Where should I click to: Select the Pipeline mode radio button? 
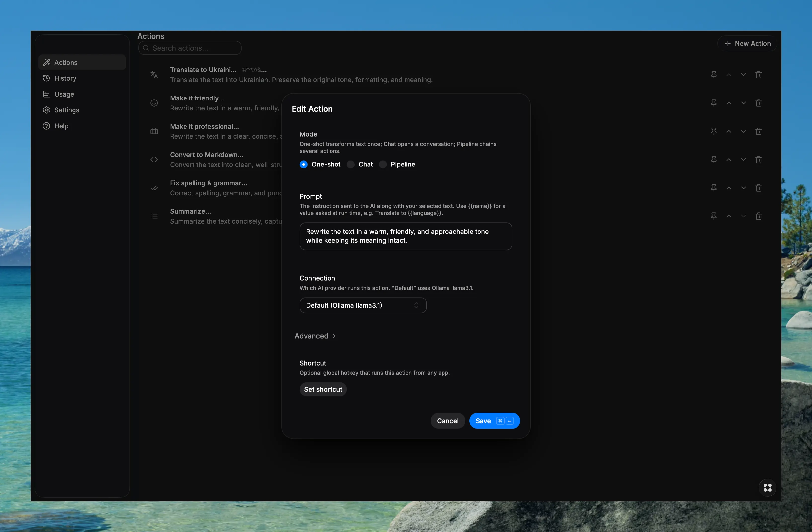383,164
